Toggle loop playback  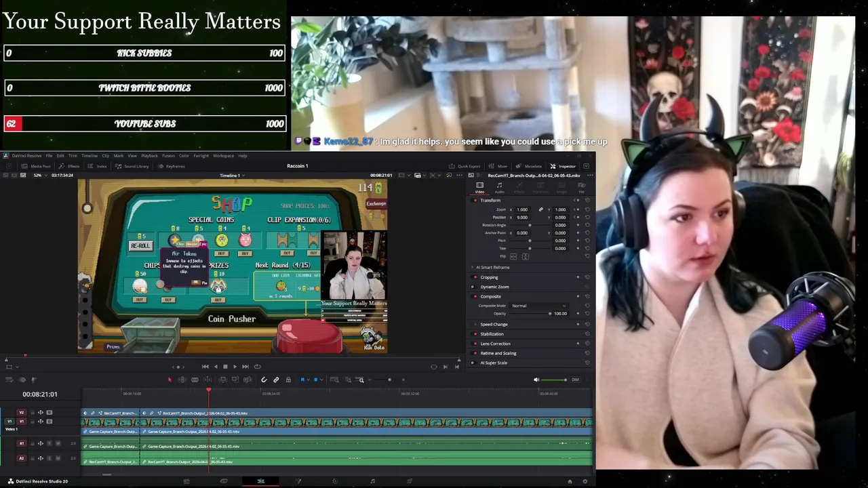pos(257,367)
